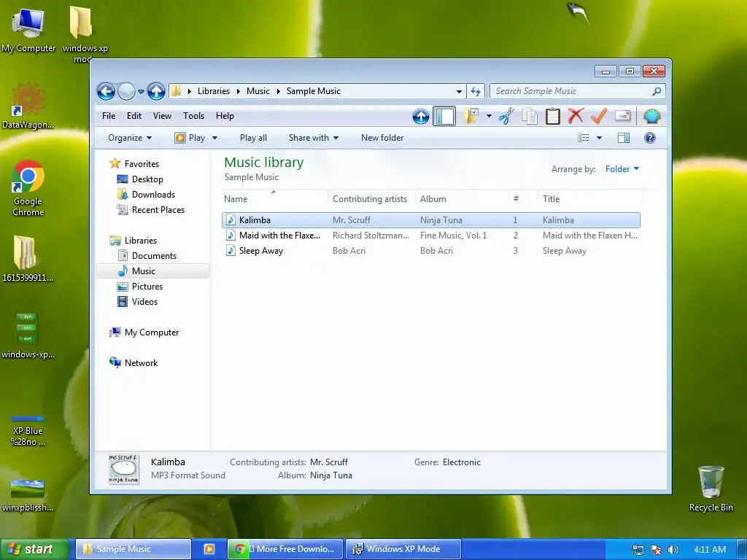The image size is (747, 560).
Task: Click the email envelope toolbar icon
Action: click(x=623, y=116)
